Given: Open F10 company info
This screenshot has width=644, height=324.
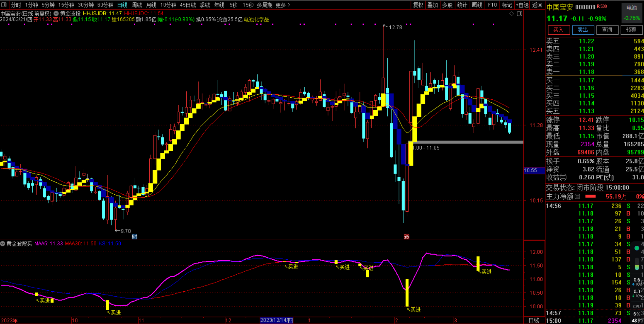Looking at the screenshot, I should coord(492,5).
